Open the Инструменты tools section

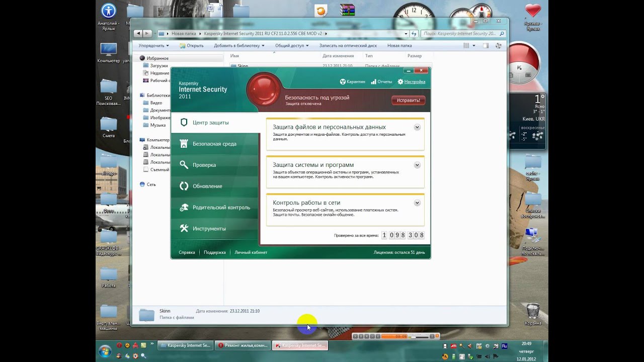[215, 228]
